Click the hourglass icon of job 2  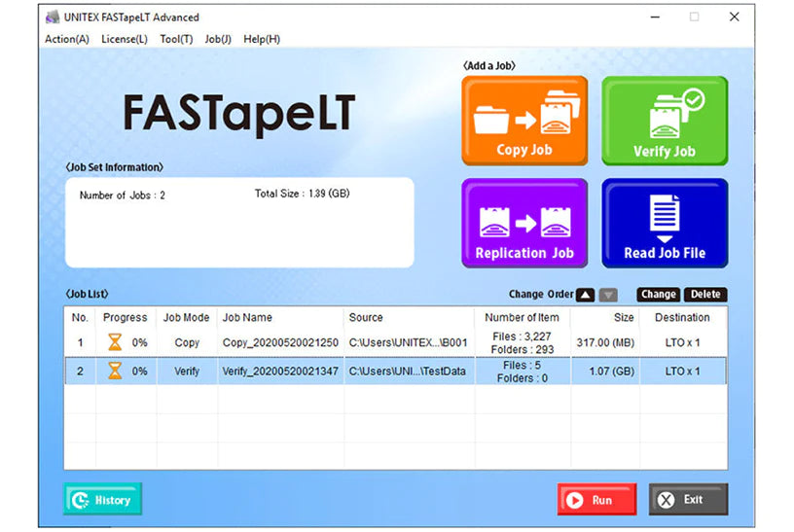click(115, 371)
